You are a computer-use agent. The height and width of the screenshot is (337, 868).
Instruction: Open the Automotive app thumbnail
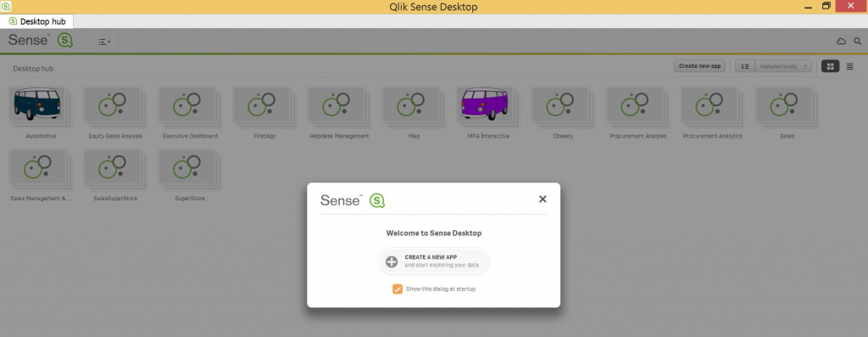(37, 104)
